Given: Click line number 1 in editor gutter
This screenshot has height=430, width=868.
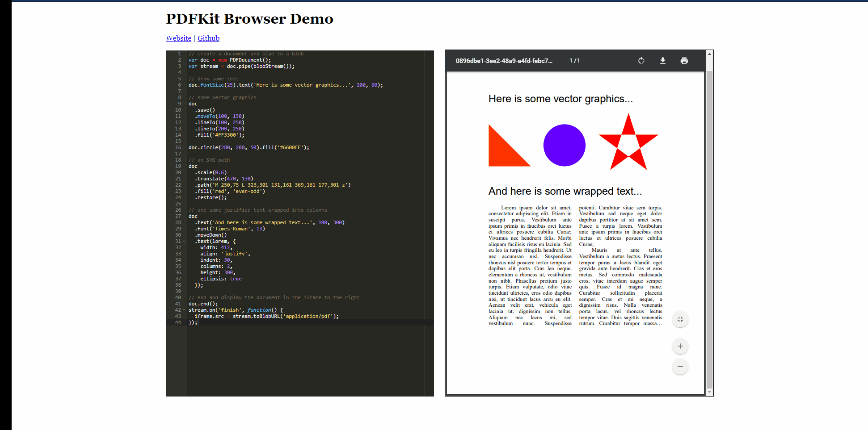Looking at the screenshot, I should click(x=179, y=54).
